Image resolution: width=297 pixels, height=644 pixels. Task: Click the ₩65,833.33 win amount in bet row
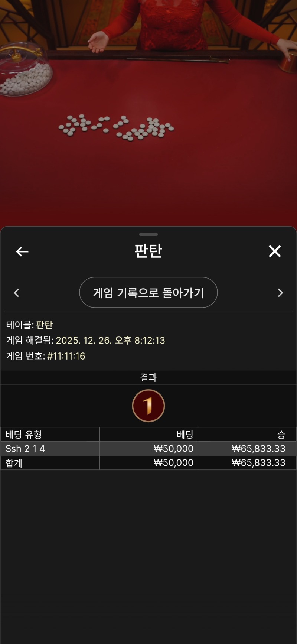(259, 449)
